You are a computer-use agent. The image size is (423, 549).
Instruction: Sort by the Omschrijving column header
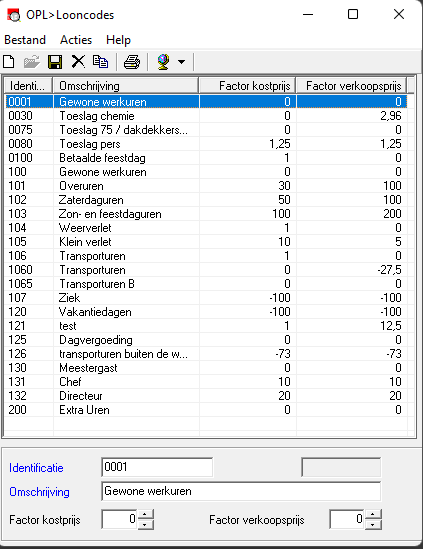125,86
